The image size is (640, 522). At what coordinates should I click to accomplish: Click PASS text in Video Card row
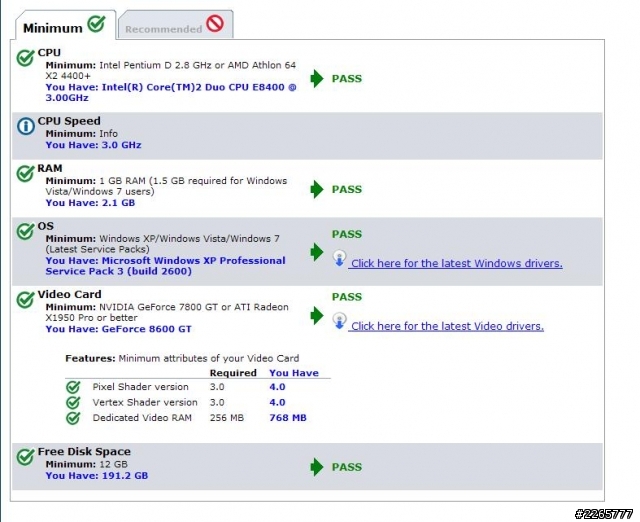pos(347,297)
